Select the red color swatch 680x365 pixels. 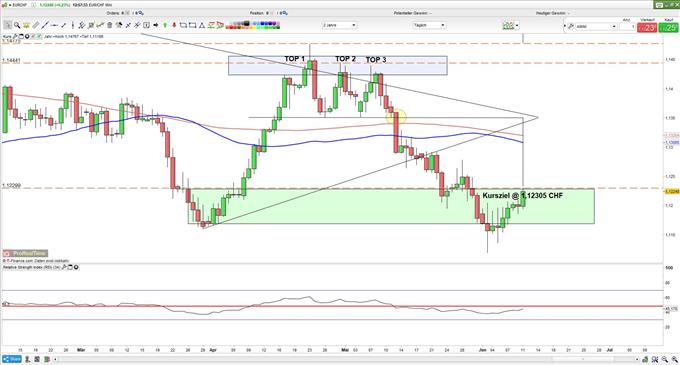click(x=231, y=27)
